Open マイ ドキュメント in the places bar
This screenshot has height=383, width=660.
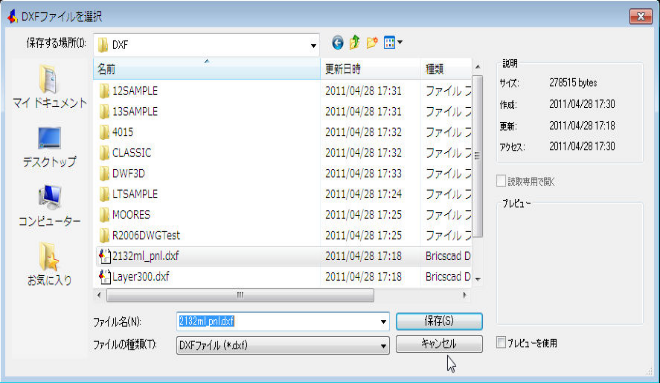(49, 86)
